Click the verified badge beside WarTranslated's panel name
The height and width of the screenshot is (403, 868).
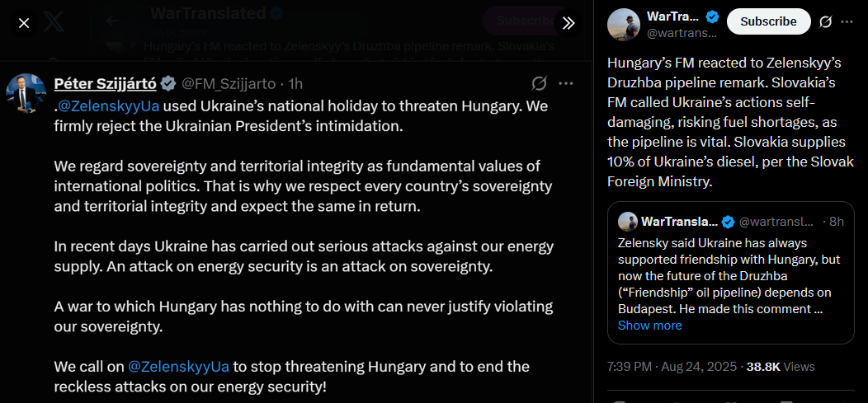[x=713, y=16]
